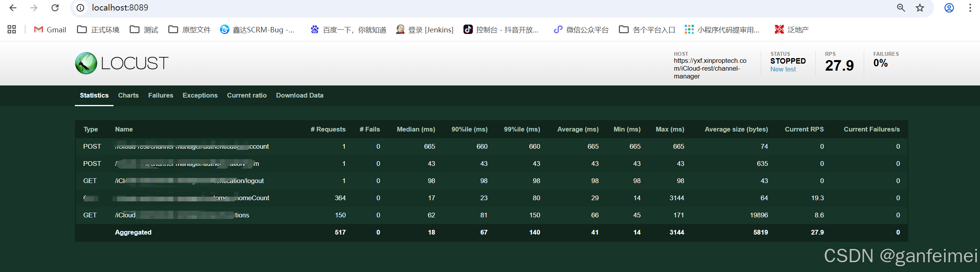Bookmark this page with the star icon
Image resolution: width=980 pixels, height=272 pixels.
pos(920,8)
